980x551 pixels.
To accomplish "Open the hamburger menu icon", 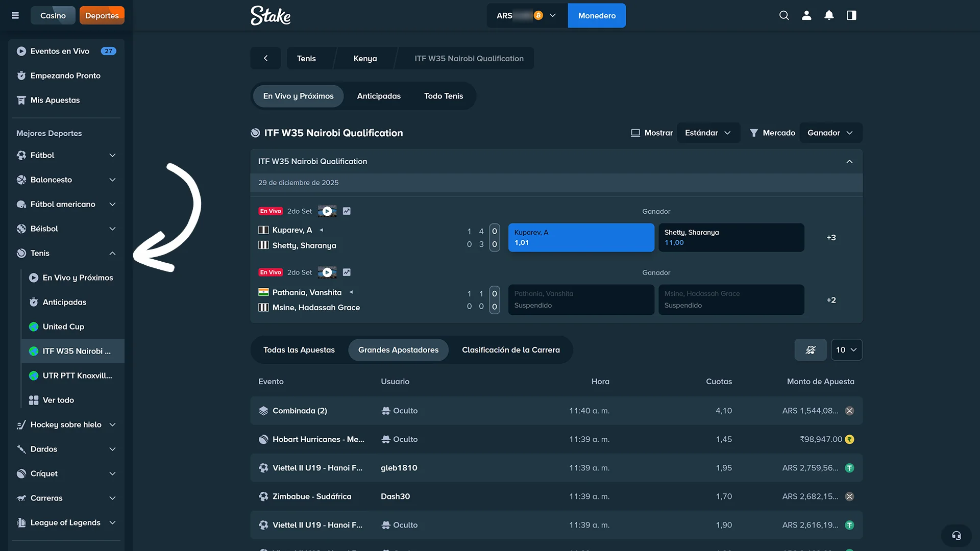I will point(15,15).
